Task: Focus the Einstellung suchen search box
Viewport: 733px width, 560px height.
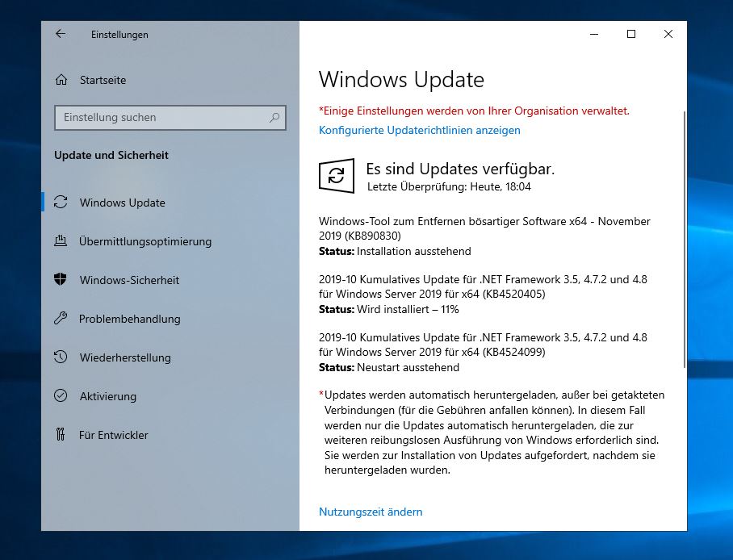Action: pyautogui.click(x=170, y=117)
